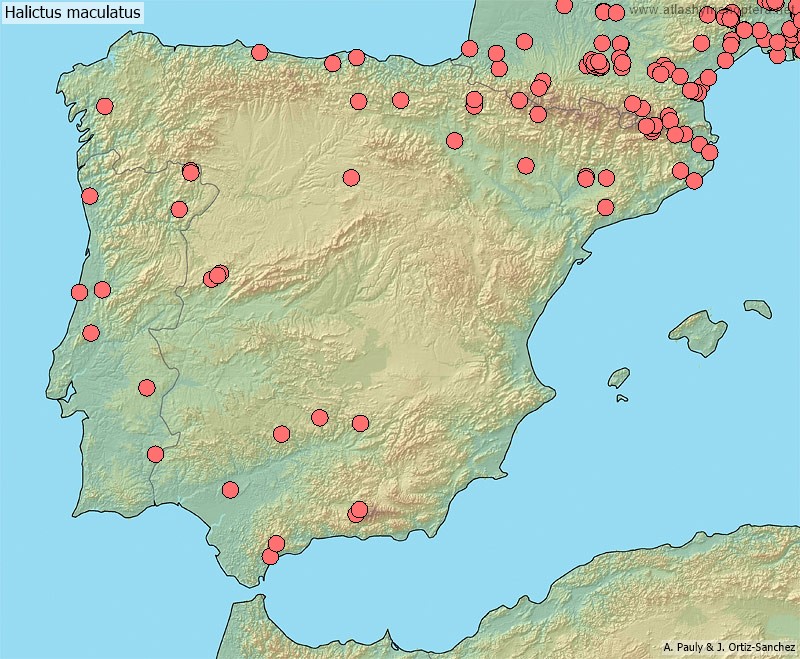Select the marker on southeastern Portugal border

(155, 454)
